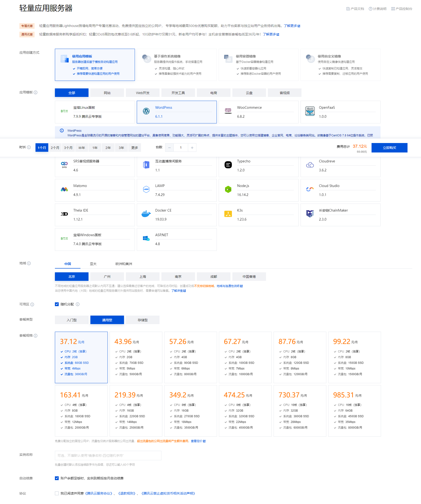Viewport: 421px width, 504px height.
Task: Select 使用应用模板 creation method
Action: (x=95, y=65)
